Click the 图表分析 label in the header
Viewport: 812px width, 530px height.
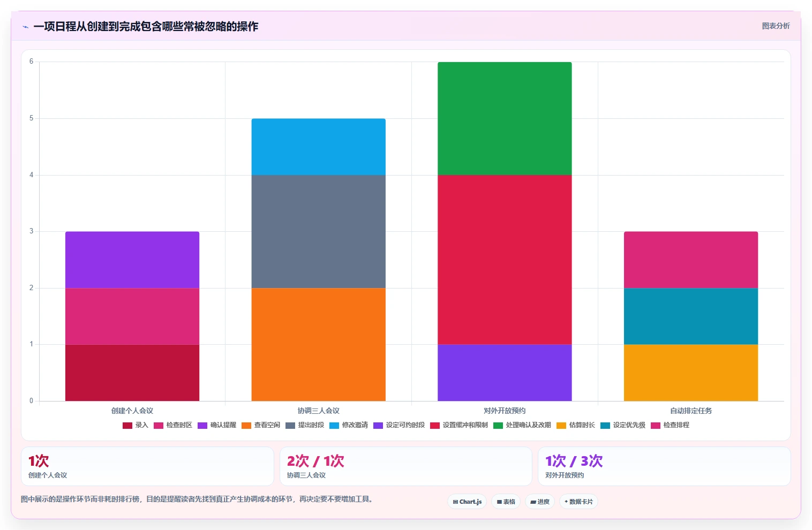click(776, 26)
